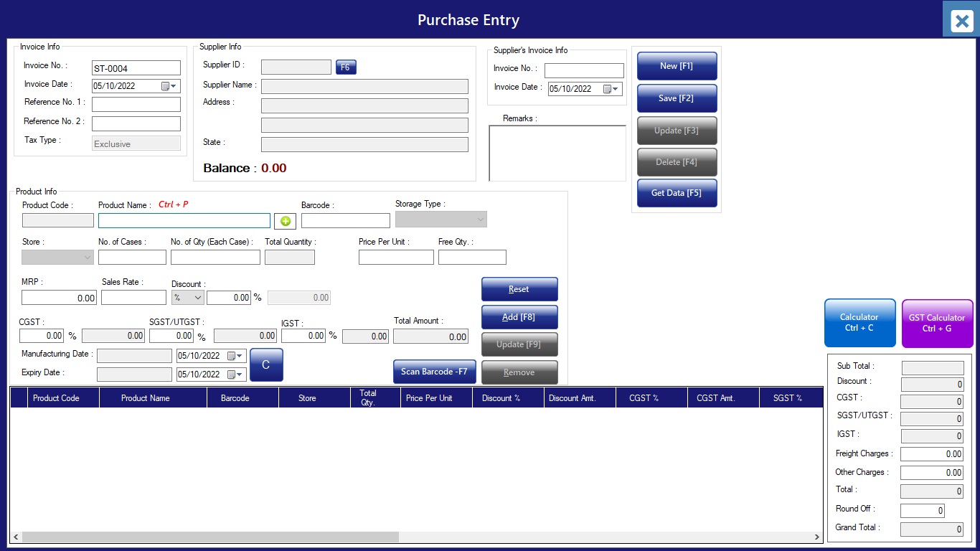Click the Price Per Unit column header
Screen dimensions: 980x551
pyautogui.click(x=429, y=398)
